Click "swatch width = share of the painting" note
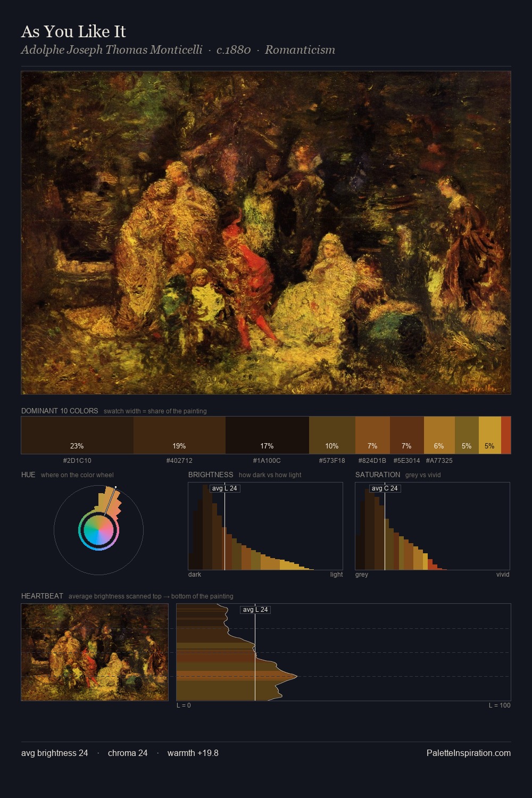532x798 pixels. click(155, 411)
